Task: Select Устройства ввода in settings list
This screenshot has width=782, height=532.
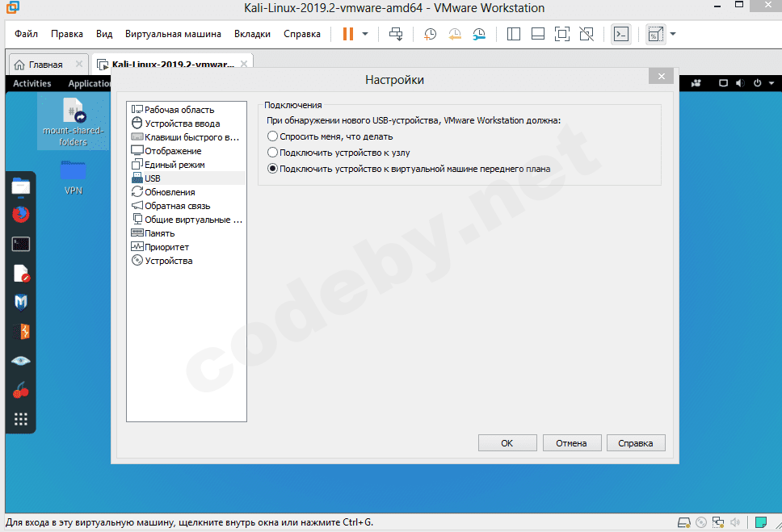Action: pos(187,124)
